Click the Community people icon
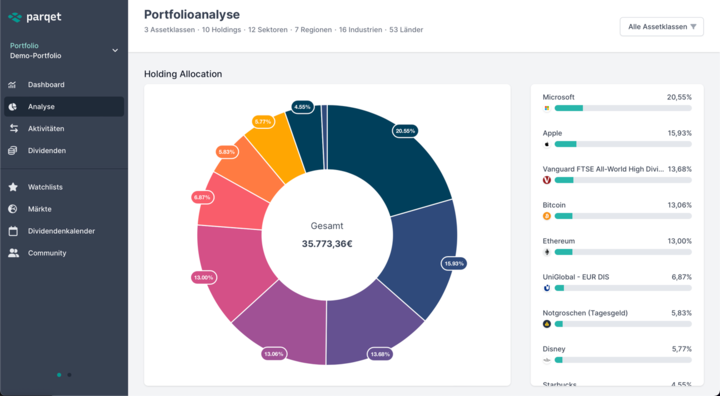The image size is (720, 396). 14,253
